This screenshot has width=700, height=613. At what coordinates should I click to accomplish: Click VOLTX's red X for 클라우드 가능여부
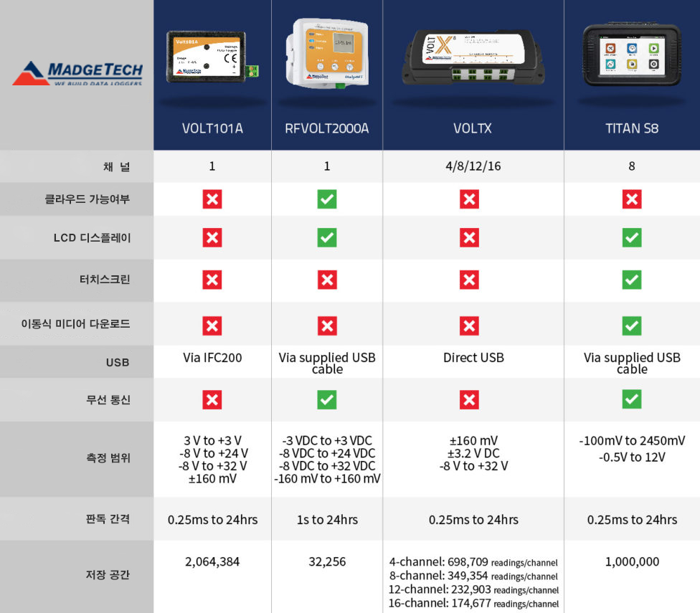click(x=469, y=199)
